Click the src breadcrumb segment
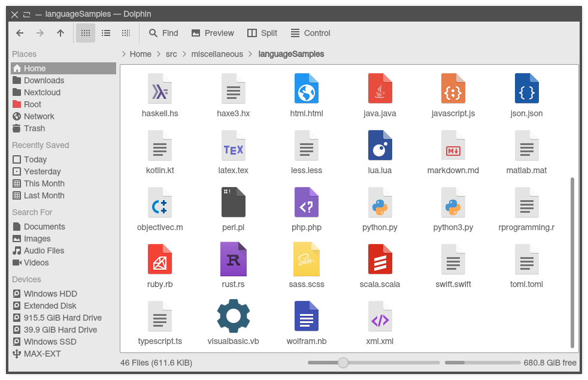This screenshot has height=380, width=588. click(x=171, y=54)
